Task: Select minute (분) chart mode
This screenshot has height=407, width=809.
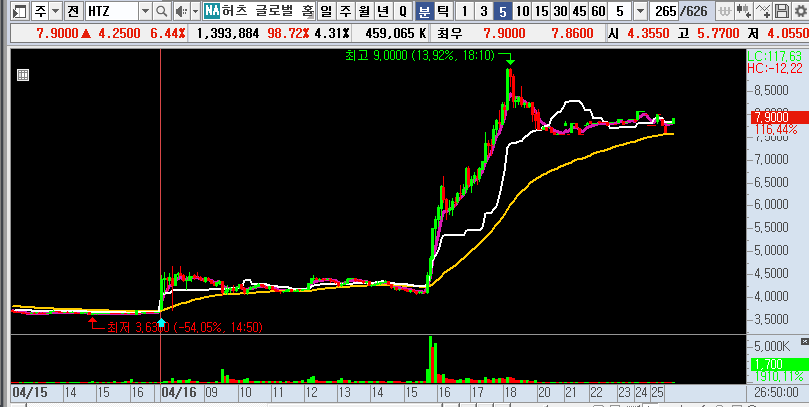Action: (x=424, y=11)
